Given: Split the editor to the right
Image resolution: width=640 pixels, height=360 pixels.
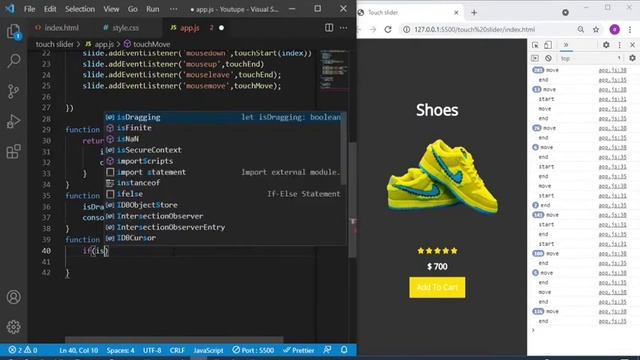Looking at the screenshot, I should point(329,28).
